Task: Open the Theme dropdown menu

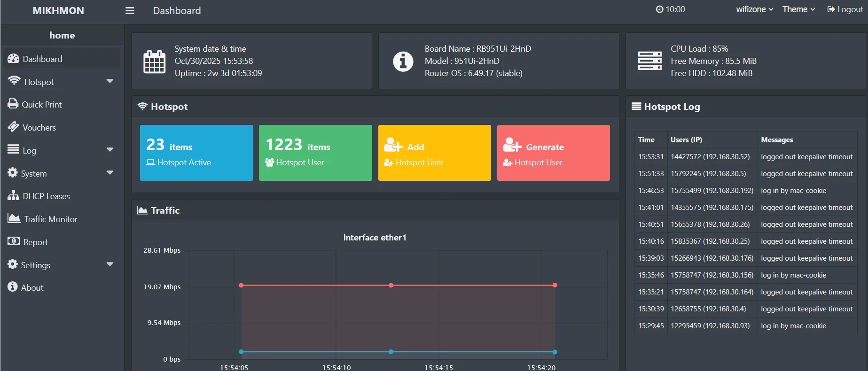Action: [798, 9]
